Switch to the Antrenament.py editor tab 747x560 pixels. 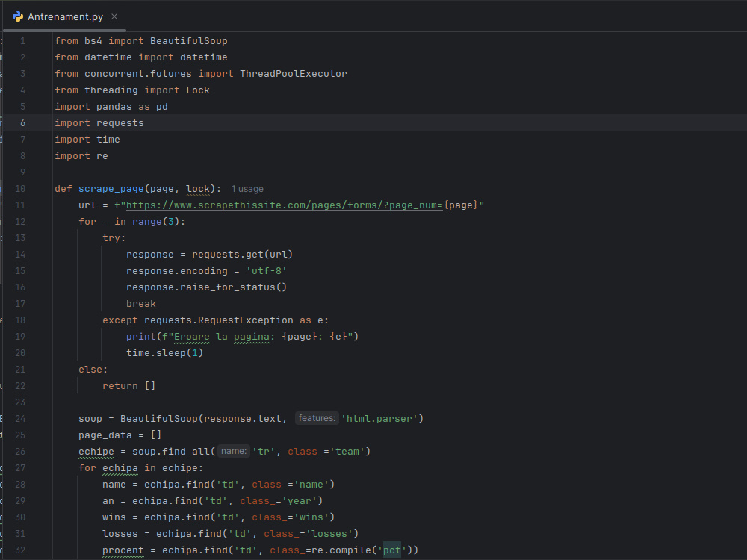tap(65, 16)
